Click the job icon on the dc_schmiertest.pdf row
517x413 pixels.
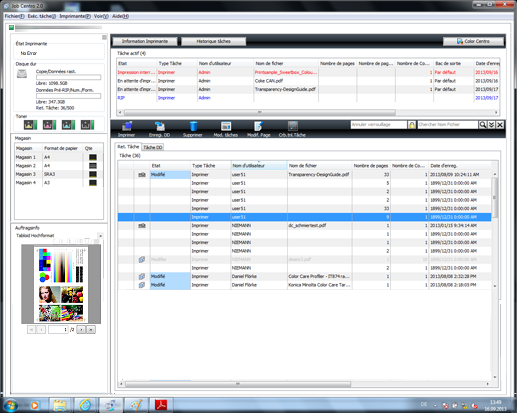[142, 226]
